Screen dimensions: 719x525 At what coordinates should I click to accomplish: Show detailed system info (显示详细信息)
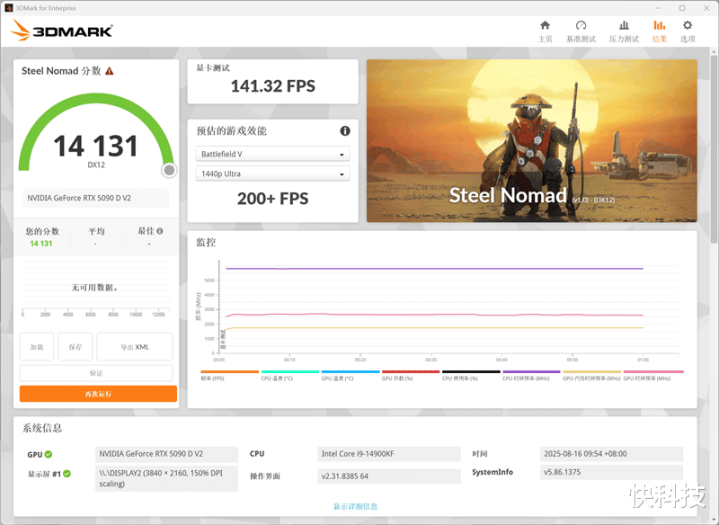click(355, 507)
